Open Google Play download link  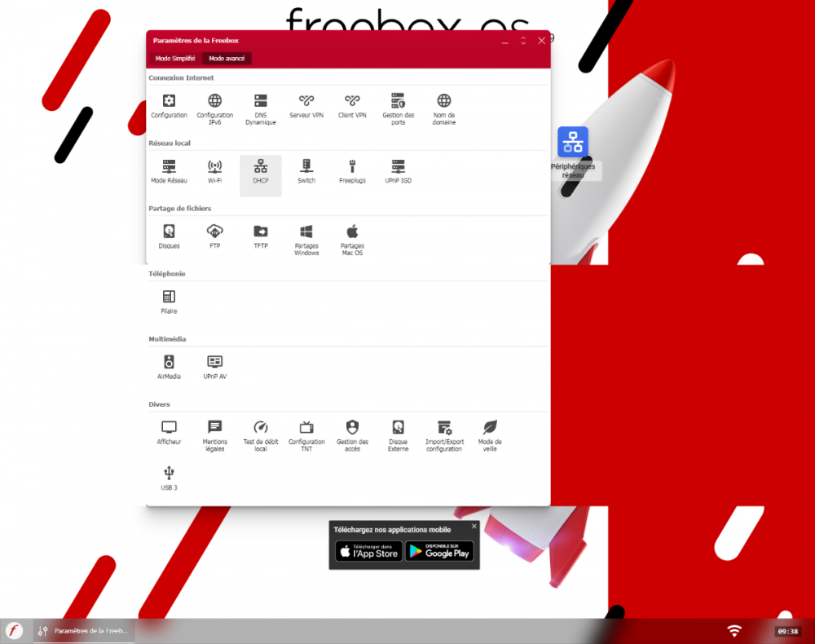click(440, 552)
